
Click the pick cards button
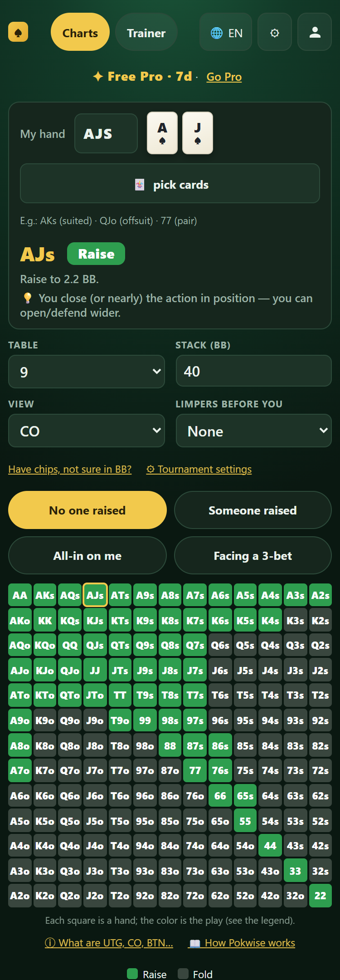pyautogui.click(x=170, y=183)
